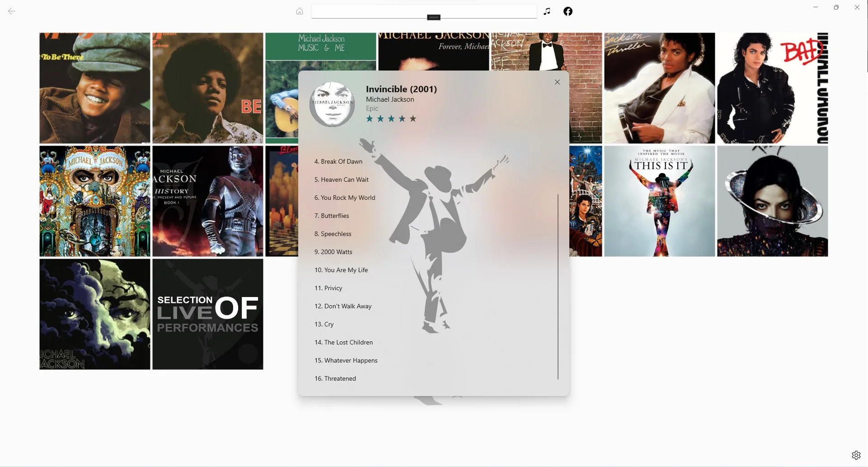868x467 pixels.
Task: Open the Facebook icon
Action: click(568, 11)
